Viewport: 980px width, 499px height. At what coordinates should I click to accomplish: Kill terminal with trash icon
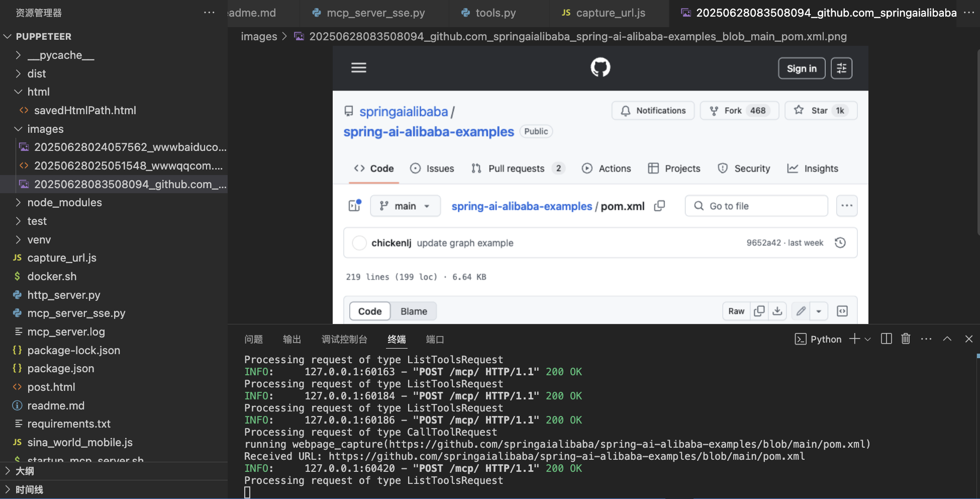click(x=906, y=339)
